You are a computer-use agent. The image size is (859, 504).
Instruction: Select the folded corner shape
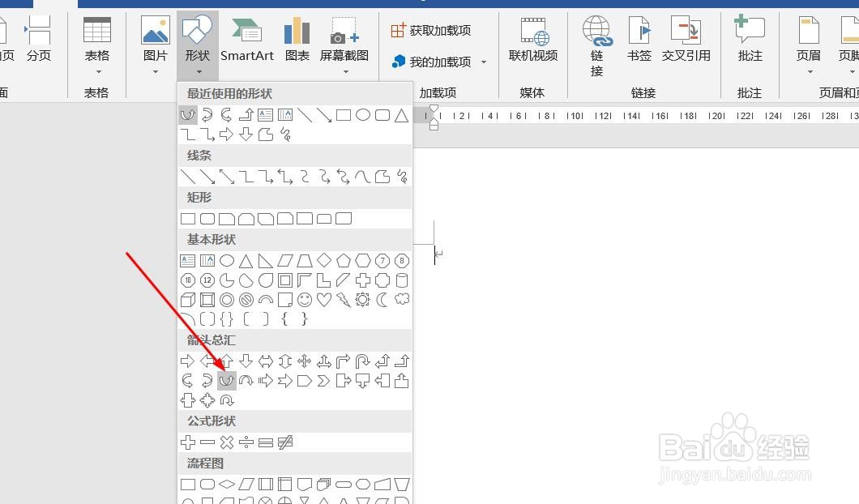click(285, 300)
